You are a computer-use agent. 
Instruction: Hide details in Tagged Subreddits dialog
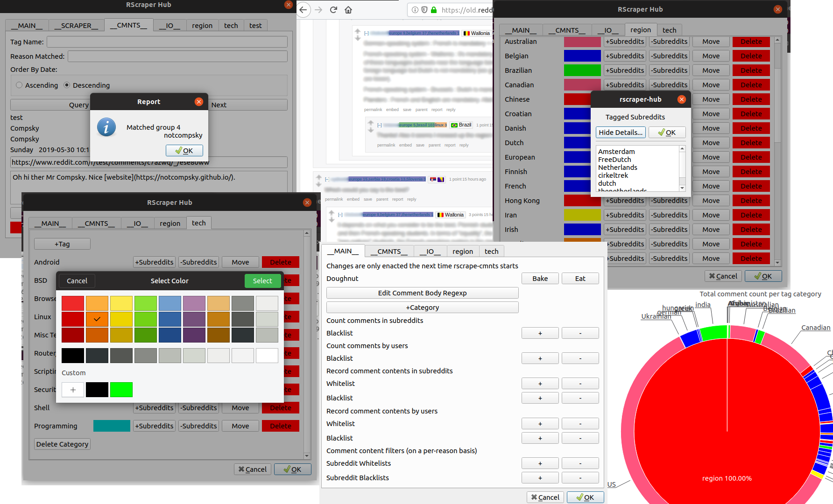coord(621,133)
